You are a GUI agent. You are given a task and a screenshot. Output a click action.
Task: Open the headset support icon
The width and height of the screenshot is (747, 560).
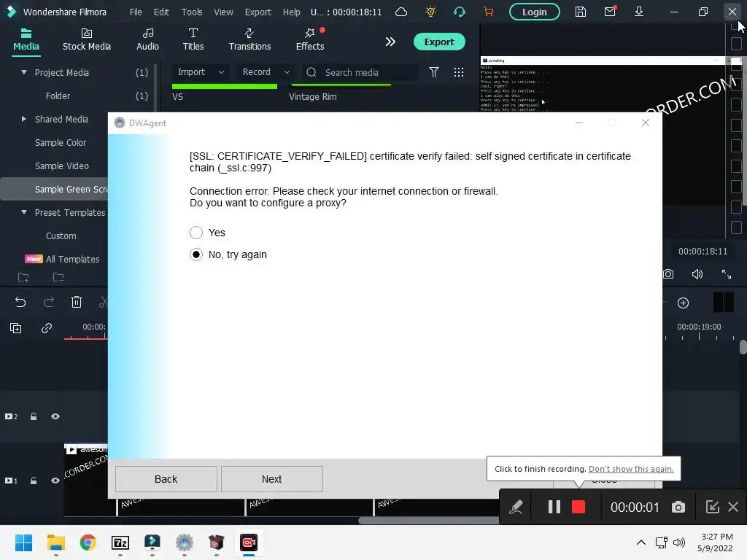(460, 12)
